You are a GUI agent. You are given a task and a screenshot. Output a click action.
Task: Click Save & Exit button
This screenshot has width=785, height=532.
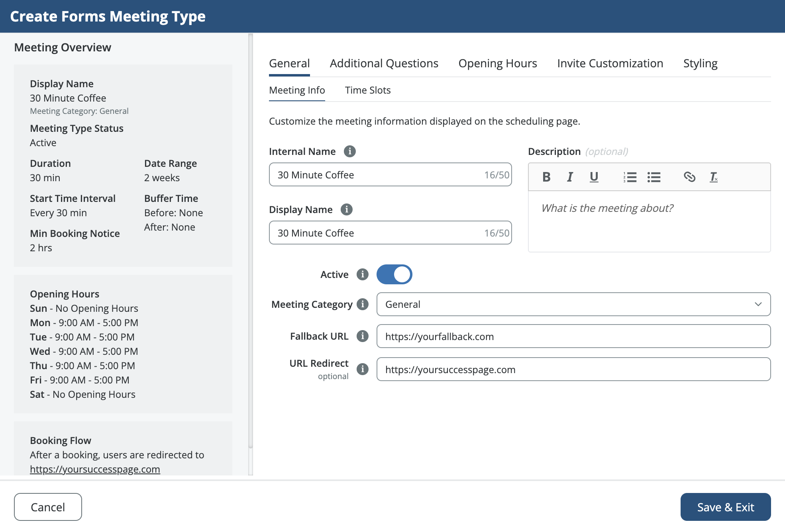click(726, 507)
